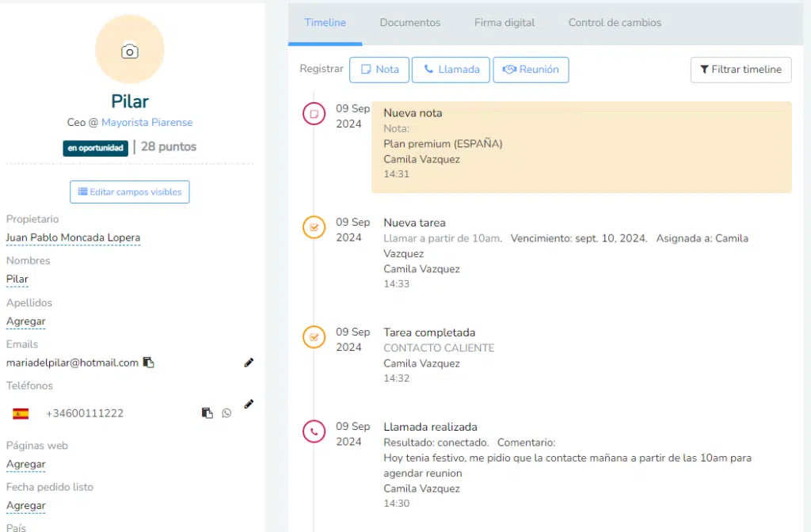This screenshot has width=811, height=532.
Task: Copy the email mariadelpilar@hotmail.com
Action: click(148, 363)
